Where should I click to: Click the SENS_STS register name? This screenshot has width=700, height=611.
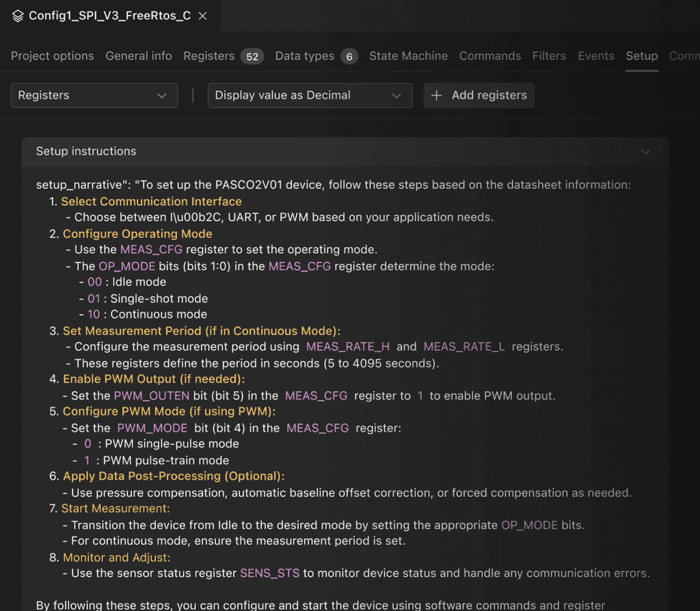(x=269, y=573)
